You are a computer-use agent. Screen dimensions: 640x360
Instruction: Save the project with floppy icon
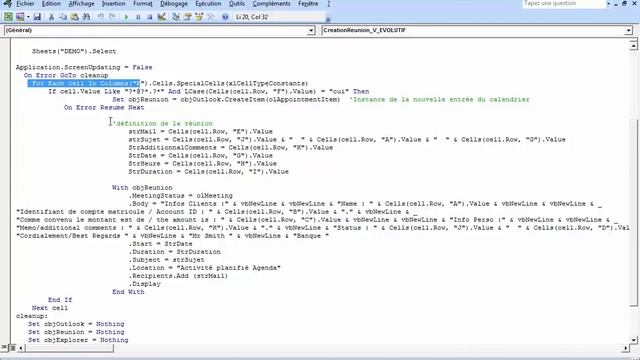point(37,17)
